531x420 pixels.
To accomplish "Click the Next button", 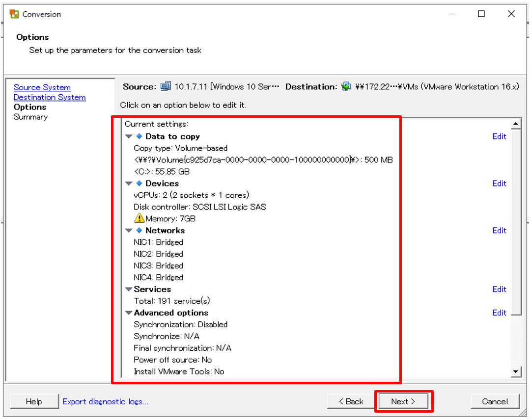I will tap(403, 401).
